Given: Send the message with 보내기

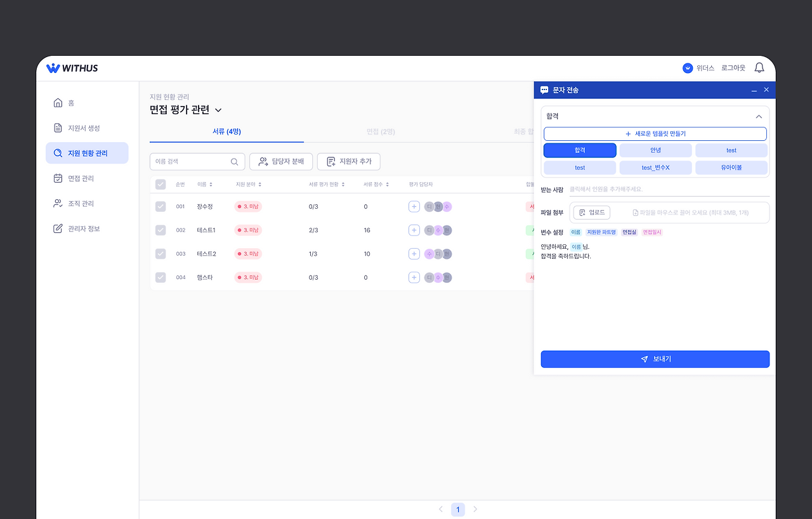Looking at the screenshot, I should 655,359.
